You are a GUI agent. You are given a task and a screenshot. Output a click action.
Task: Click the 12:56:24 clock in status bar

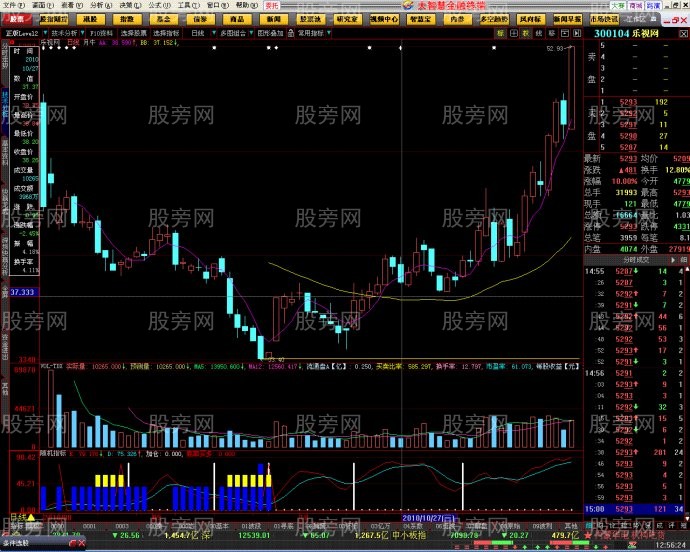pyautogui.click(x=671, y=545)
